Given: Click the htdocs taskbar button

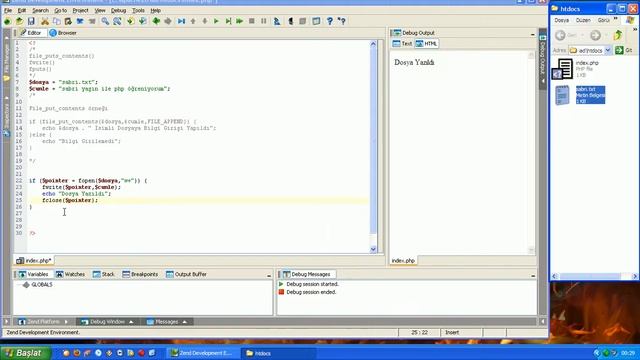Looking at the screenshot, I should click(x=278, y=353).
